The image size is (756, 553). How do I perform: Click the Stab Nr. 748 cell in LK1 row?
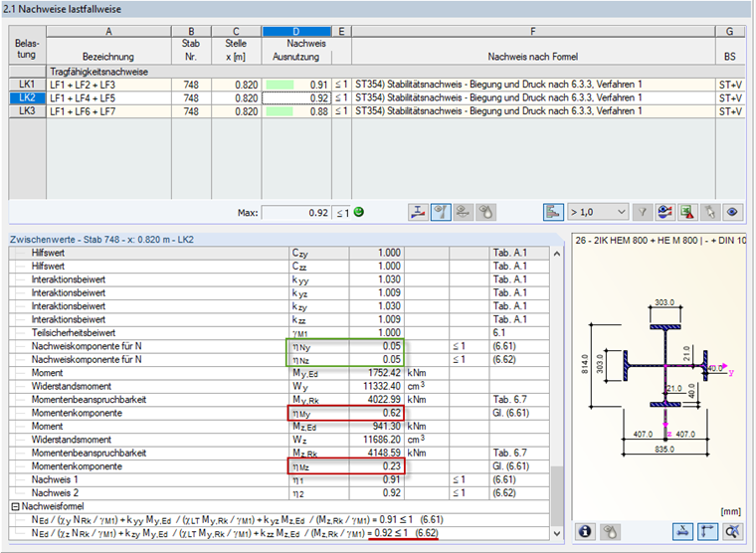tap(191, 85)
